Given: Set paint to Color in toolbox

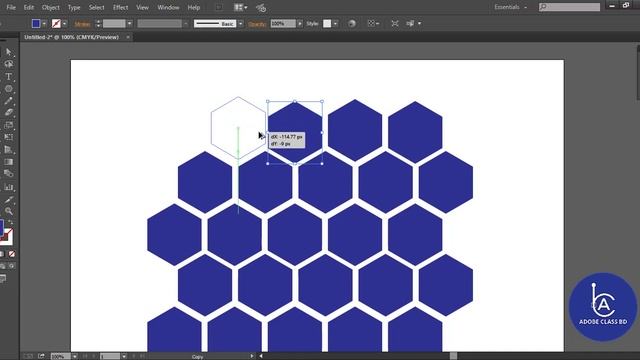Looking at the screenshot, I should coord(2,254).
